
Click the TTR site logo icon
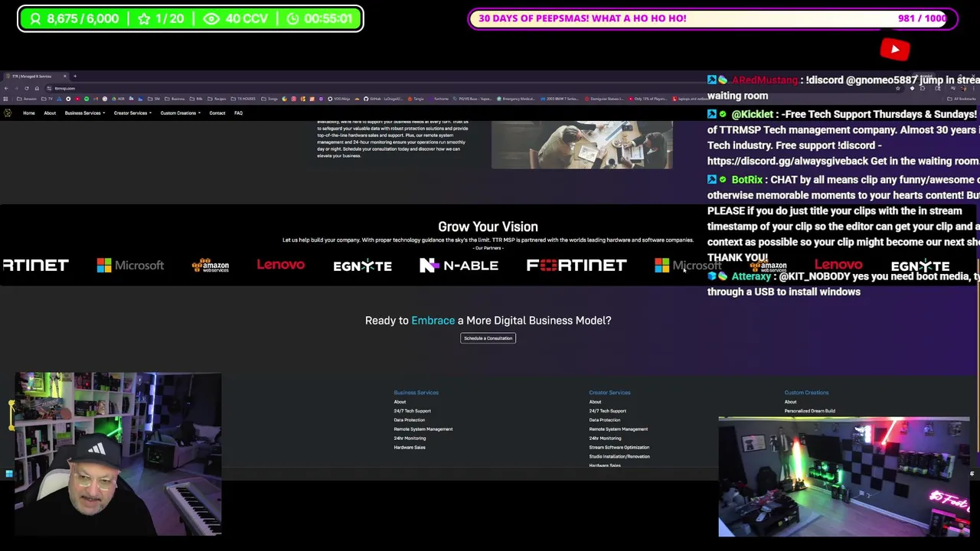coord(8,113)
